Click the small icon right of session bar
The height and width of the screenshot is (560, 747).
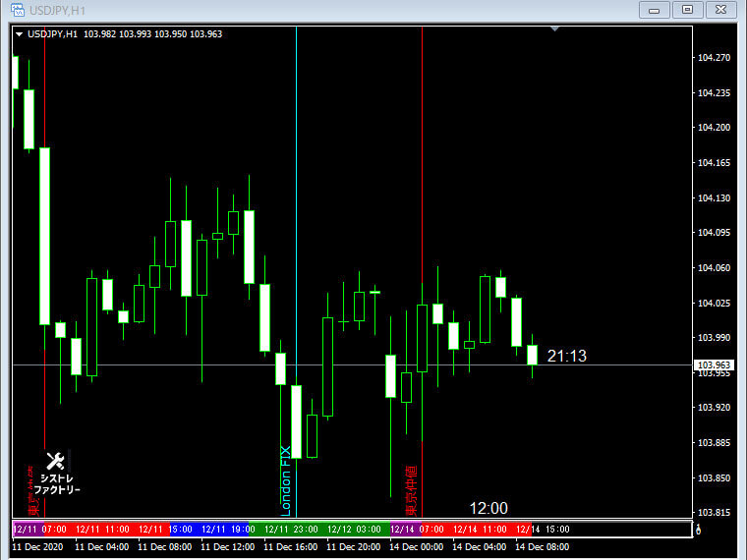coord(699,529)
